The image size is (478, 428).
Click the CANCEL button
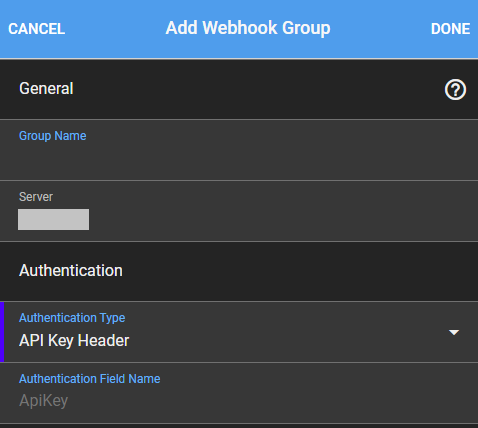coord(36,29)
